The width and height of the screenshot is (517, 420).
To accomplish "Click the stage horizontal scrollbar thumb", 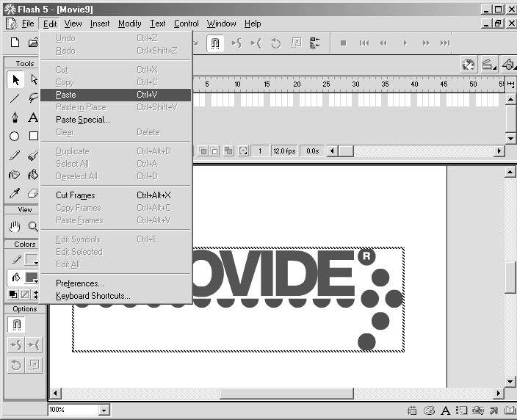I will [287, 394].
